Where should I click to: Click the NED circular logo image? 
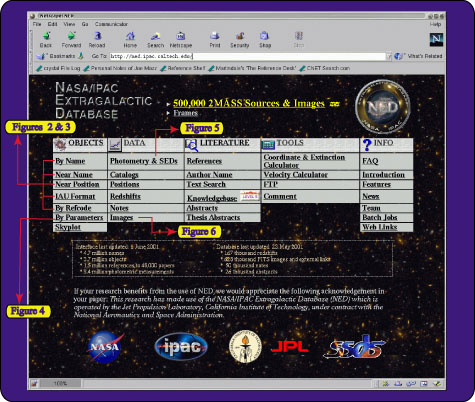tap(383, 107)
